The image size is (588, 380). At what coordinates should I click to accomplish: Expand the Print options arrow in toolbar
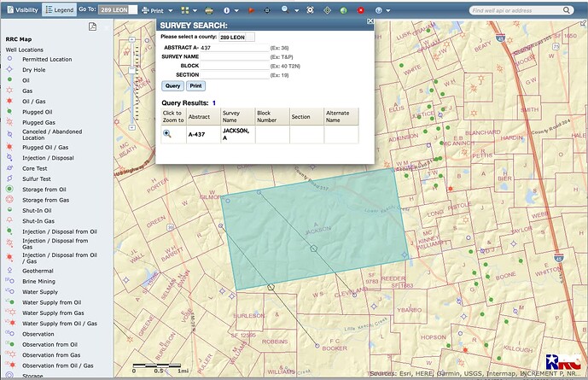pyautogui.click(x=170, y=11)
